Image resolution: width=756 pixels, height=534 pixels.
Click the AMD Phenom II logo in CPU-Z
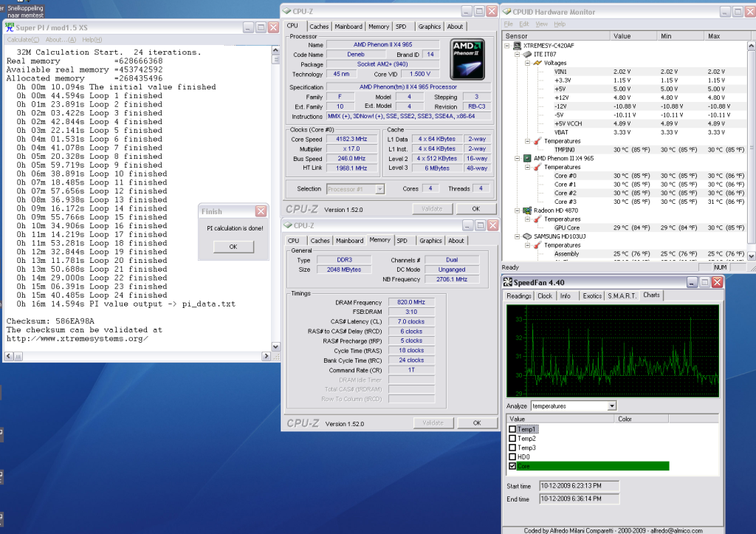tap(467, 58)
